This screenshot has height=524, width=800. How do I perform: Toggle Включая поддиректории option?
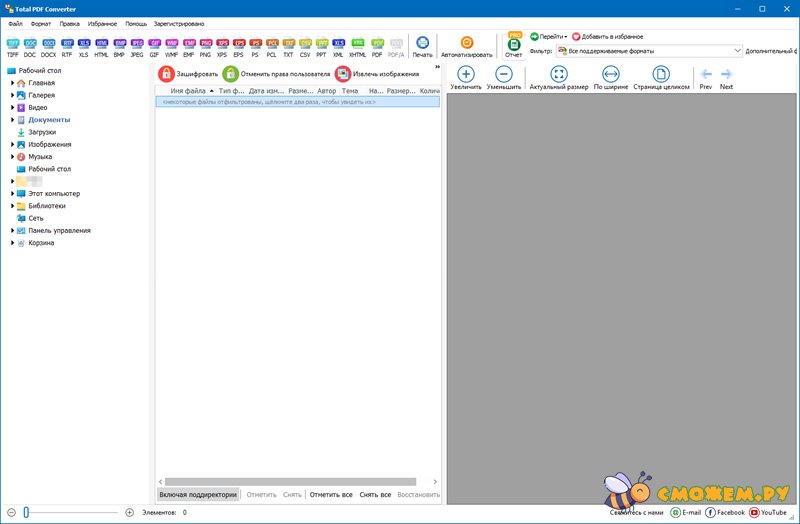(198, 494)
